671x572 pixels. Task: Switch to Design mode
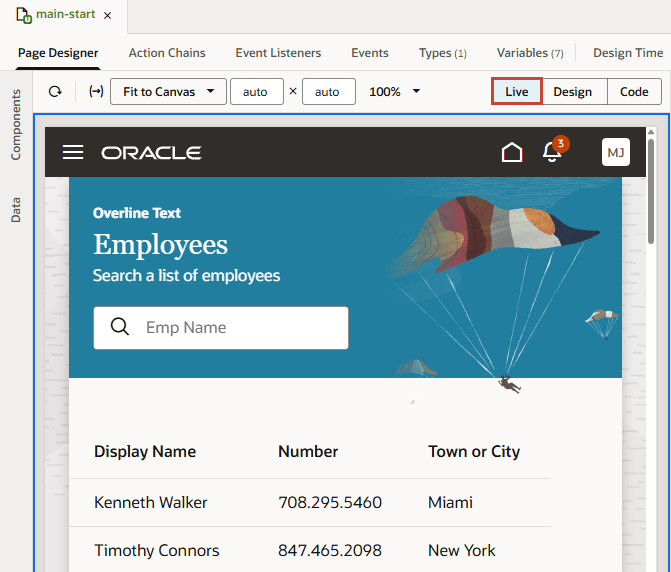click(x=573, y=91)
